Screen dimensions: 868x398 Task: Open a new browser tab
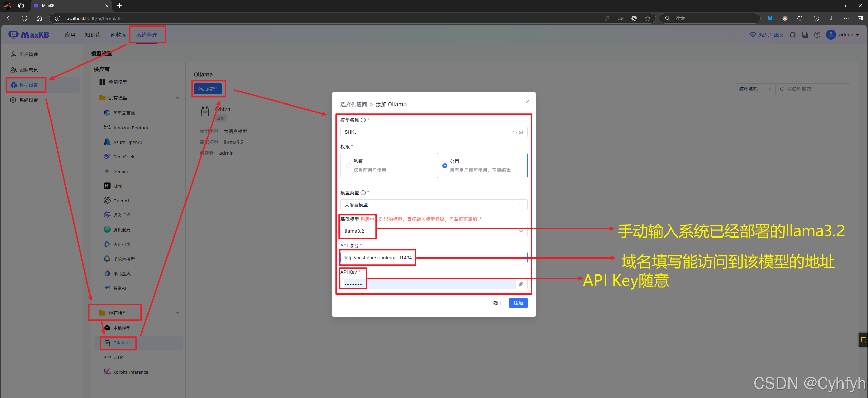(x=120, y=5)
